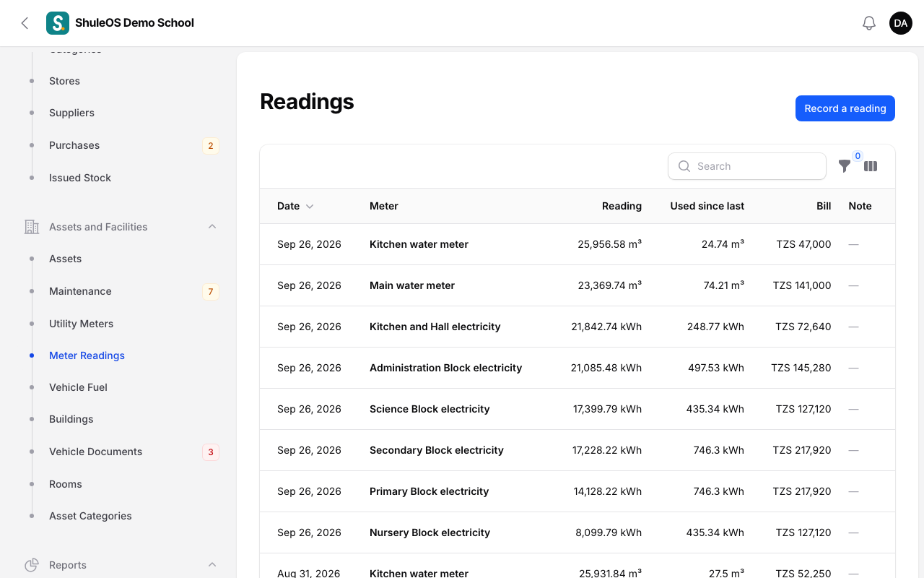Click the Main water meter row name
The width and height of the screenshot is (924, 578).
[412, 285]
